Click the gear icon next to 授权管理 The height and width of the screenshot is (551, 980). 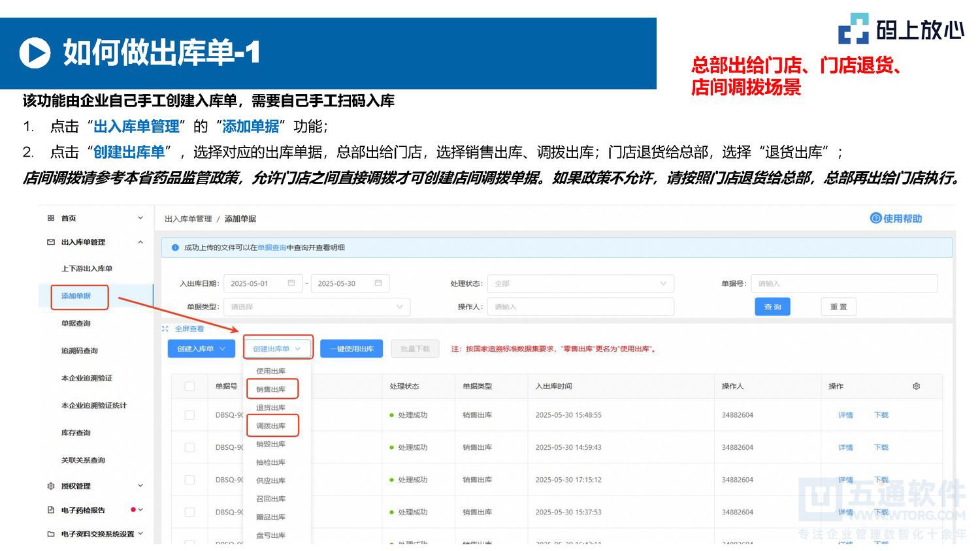(50, 486)
